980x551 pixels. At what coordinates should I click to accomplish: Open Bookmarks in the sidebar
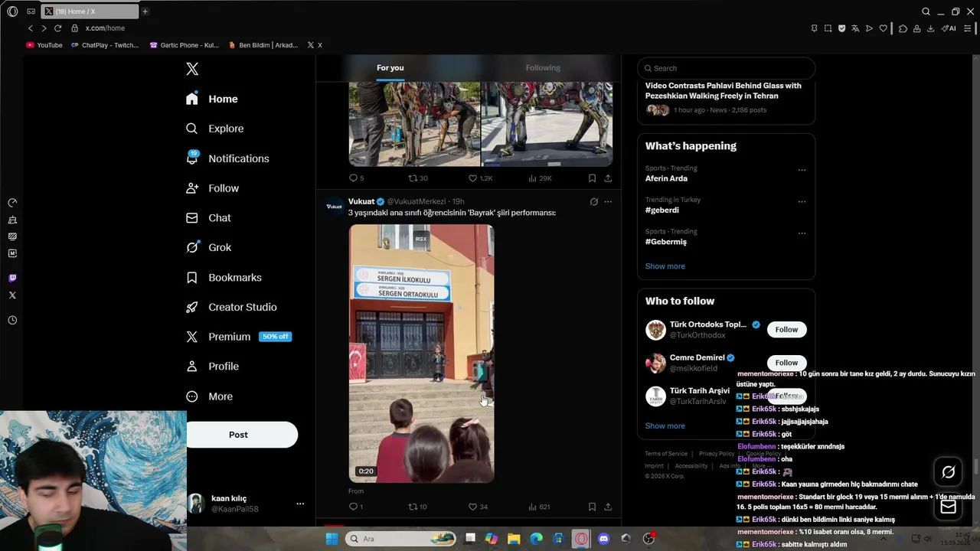(x=224, y=277)
